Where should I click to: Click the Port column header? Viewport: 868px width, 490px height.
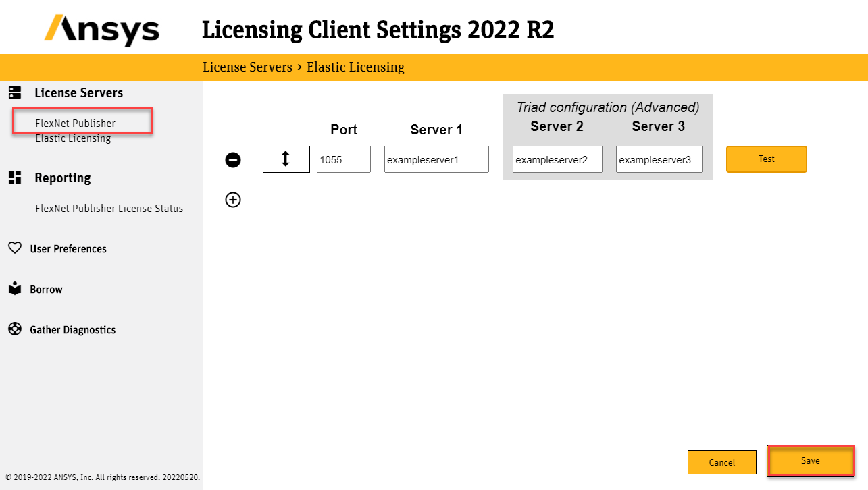pos(344,130)
